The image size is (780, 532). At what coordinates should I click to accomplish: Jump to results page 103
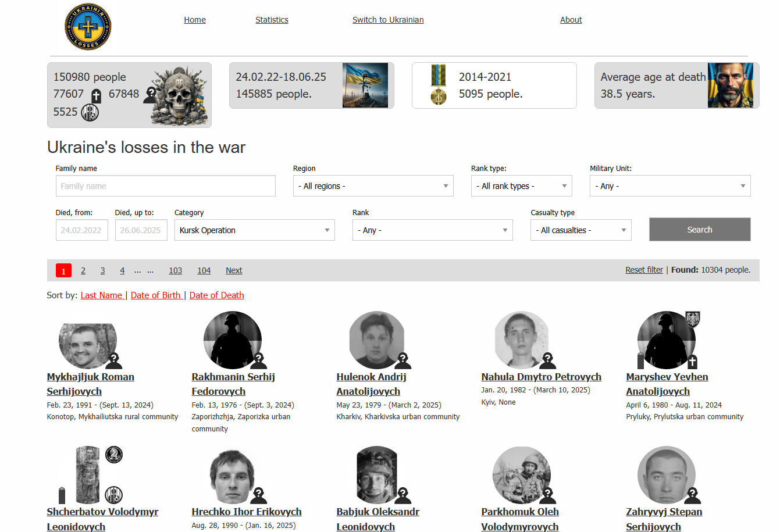pyautogui.click(x=176, y=270)
